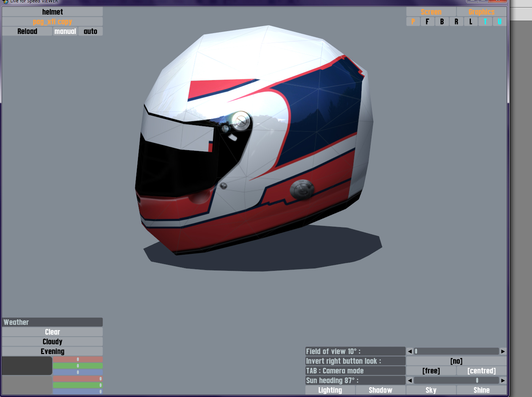532x397 pixels.
Task: Click the dark grey color swatch
Action: (x=27, y=365)
